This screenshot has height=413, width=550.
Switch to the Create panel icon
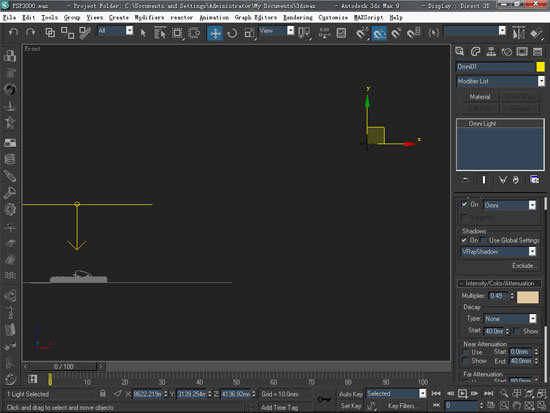click(460, 52)
